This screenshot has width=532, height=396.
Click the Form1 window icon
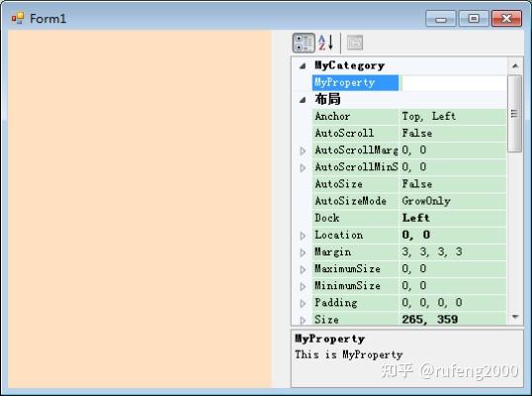(18, 18)
